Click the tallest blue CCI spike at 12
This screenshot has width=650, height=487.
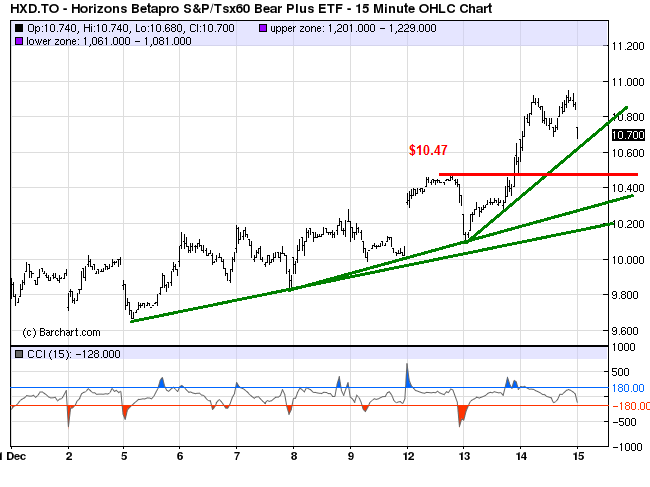coord(407,376)
